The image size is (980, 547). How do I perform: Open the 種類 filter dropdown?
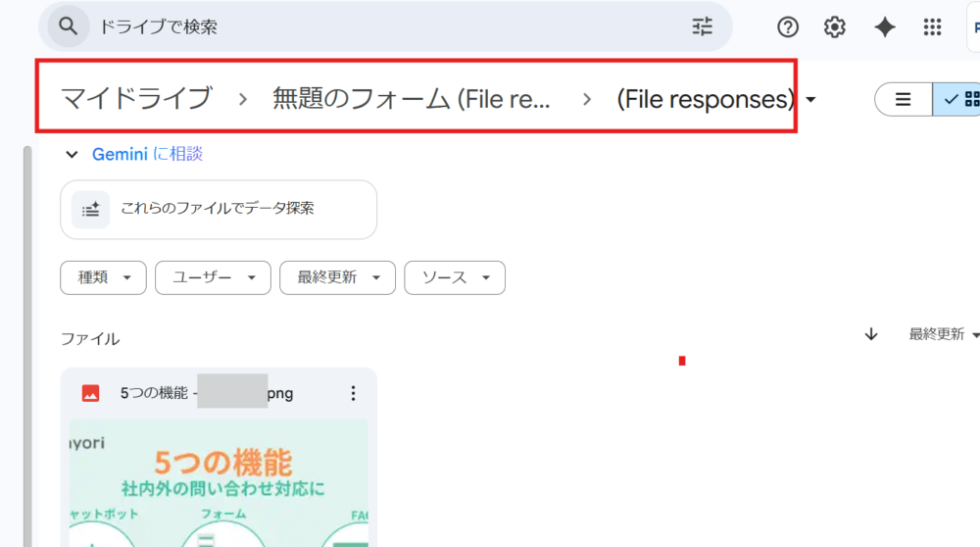click(x=104, y=277)
